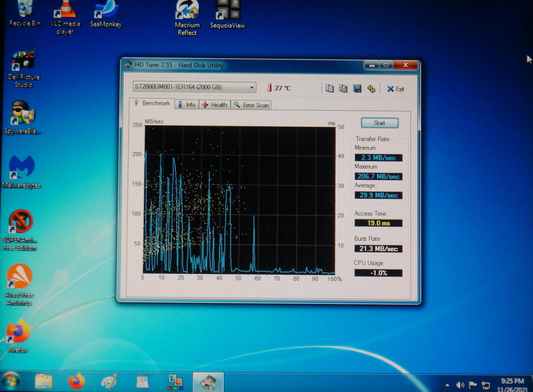Open the volume speaker tray icon

pyautogui.click(x=460, y=385)
